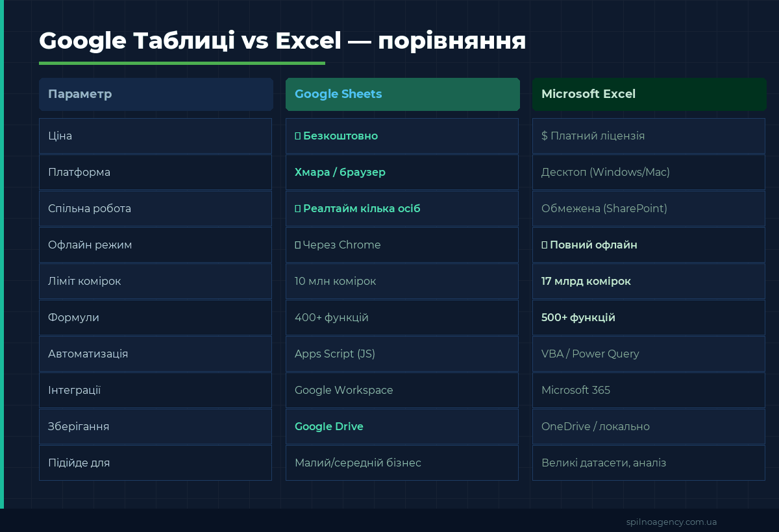Click the '500+ функцій' cell
The image size is (779, 532).
pos(649,317)
